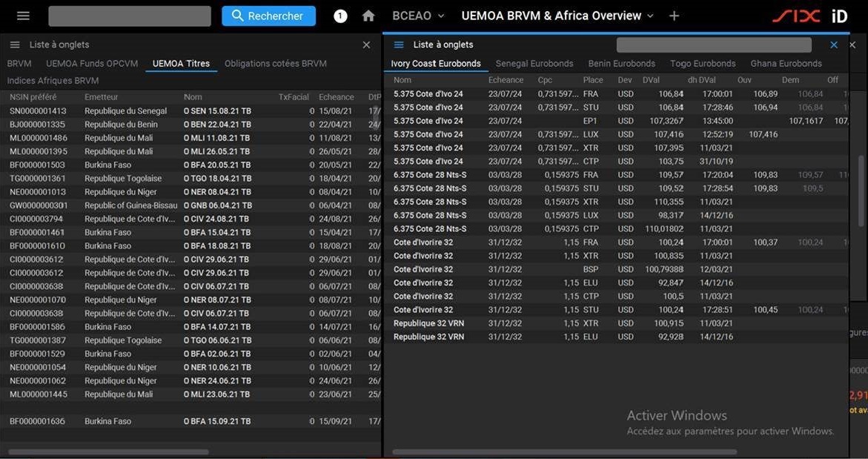Select Republic of Guinea-Bissau row
Screen dimensions: 868x459
(x=191, y=205)
